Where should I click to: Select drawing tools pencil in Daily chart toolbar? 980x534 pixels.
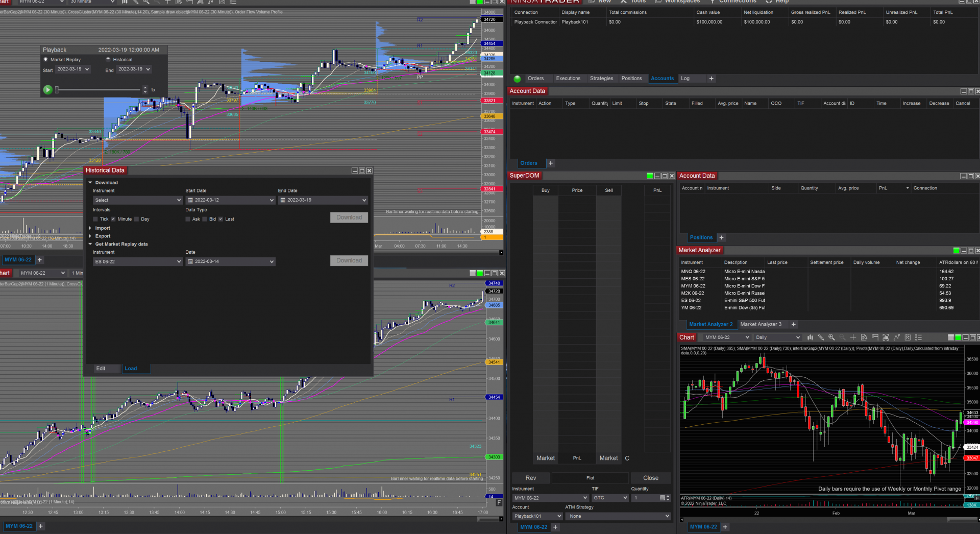click(x=821, y=337)
